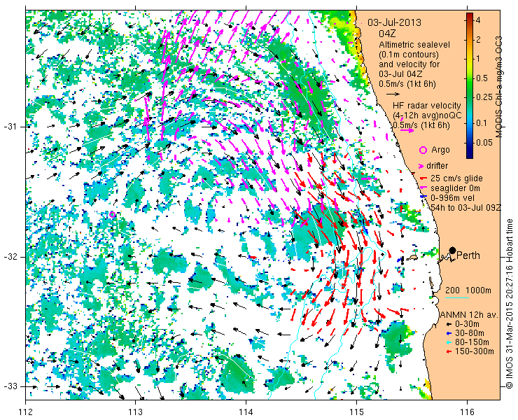Click the cyan 200 1000m isobath legend line
This screenshot has width=518, height=420.
coord(457,297)
